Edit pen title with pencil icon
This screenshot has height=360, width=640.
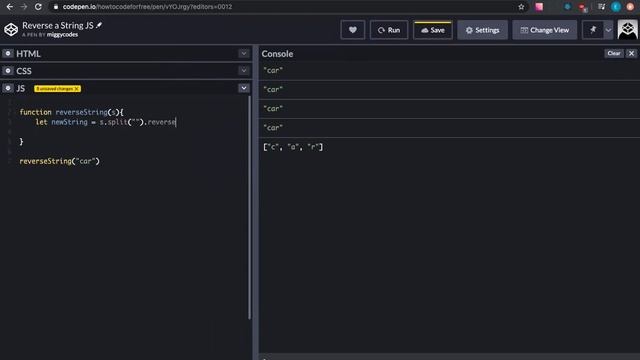pyautogui.click(x=99, y=25)
